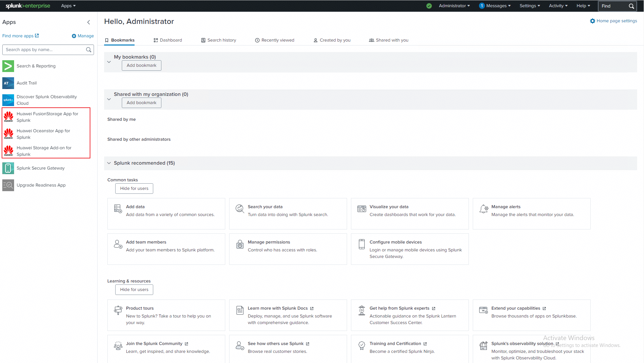The height and width of the screenshot is (363, 644).
Task: Open the Messages dropdown
Action: [495, 6]
